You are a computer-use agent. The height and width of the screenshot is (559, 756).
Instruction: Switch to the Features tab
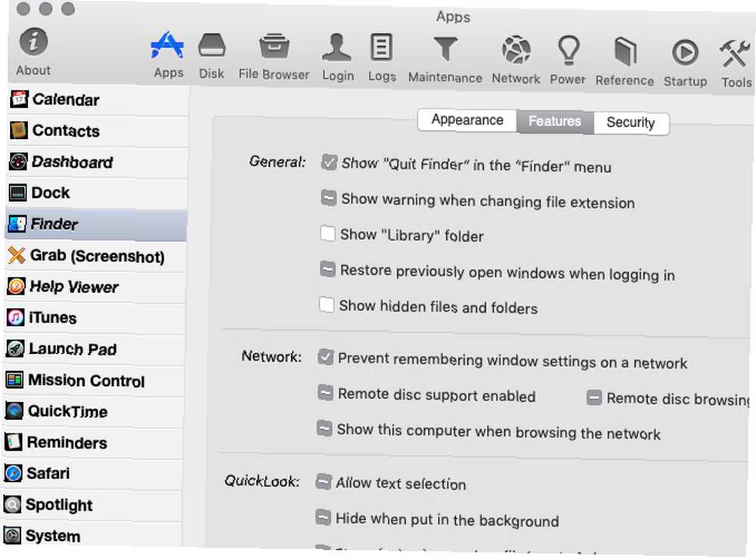(x=555, y=122)
